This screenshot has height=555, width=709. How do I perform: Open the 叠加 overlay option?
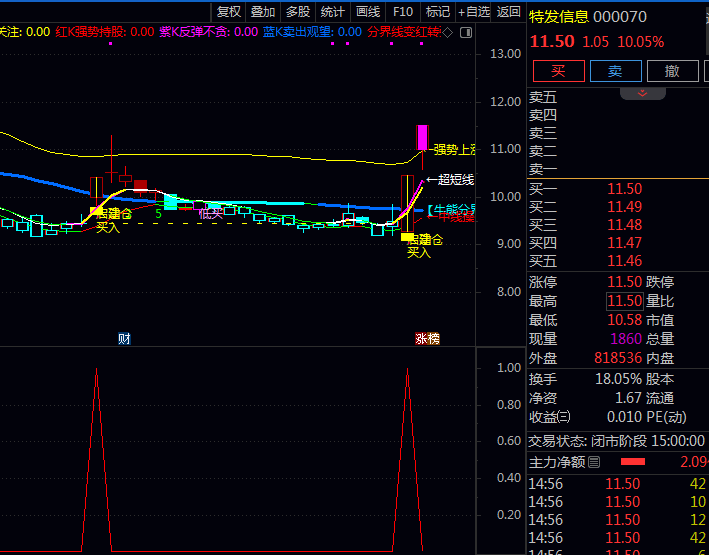263,12
